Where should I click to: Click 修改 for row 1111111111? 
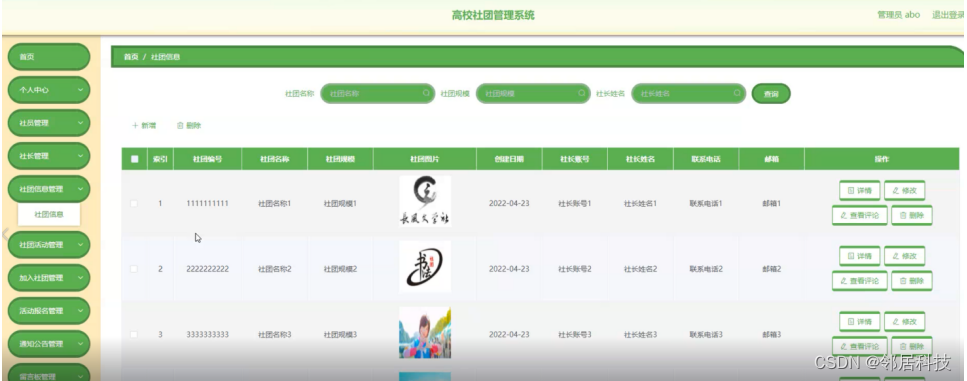pos(904,190)
